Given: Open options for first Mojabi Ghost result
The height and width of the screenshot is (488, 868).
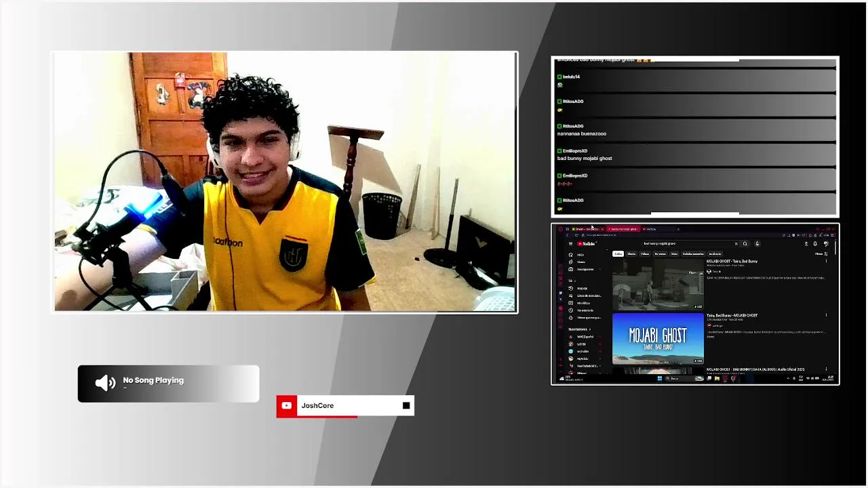Looking at the screenshot, I should pyautogui.click(x=826, y=261).
